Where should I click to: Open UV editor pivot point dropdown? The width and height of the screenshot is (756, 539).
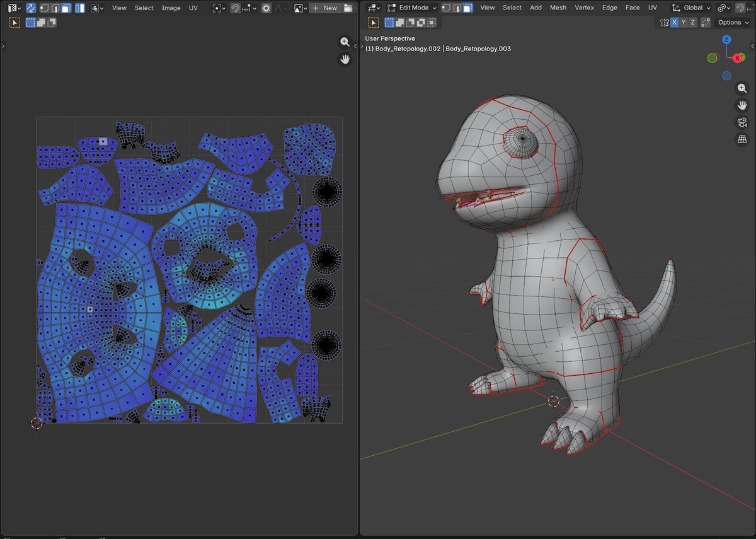coord(219,8)
